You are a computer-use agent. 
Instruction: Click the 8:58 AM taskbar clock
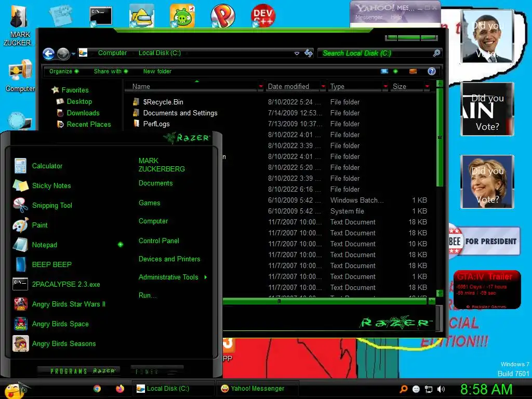(486, 390)
